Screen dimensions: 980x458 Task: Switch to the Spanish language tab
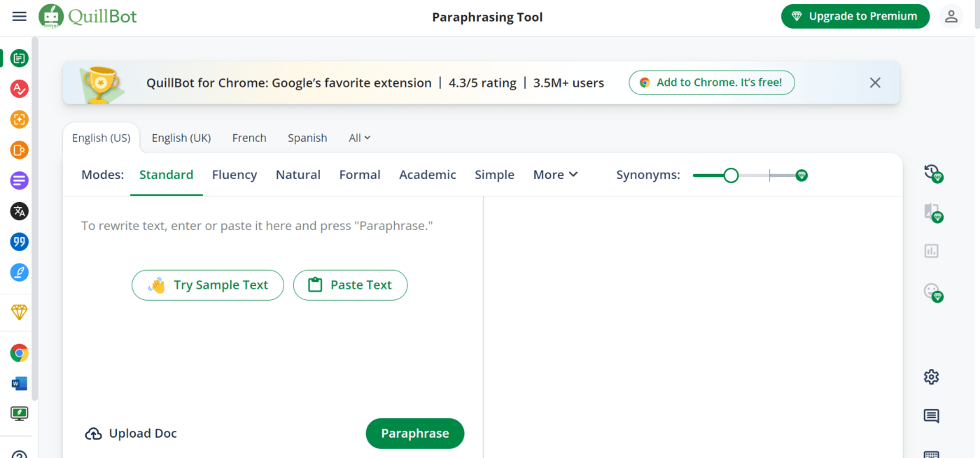tap(307, 138)
